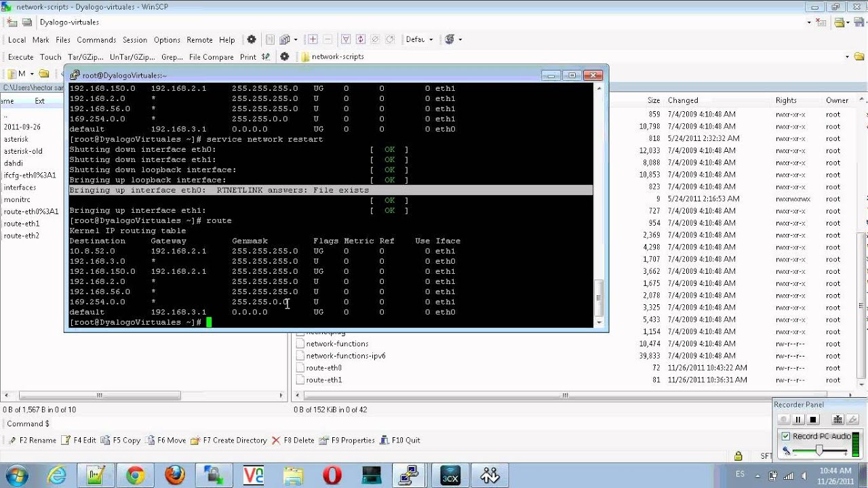Open the session dropdown arrow at top right
The width and height of the screenshot is (868, 488).
point(809,22)
